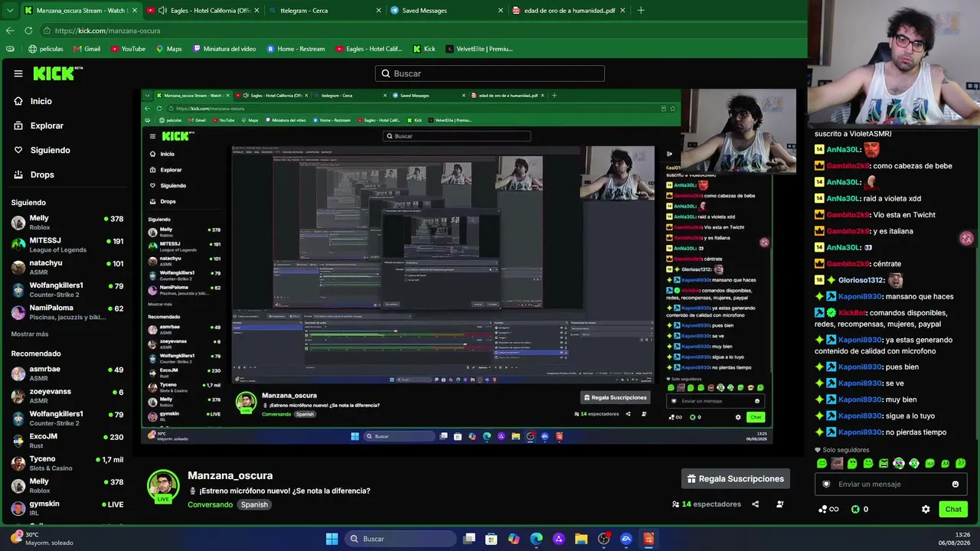Open chat settings gear icon
980x551 pixels.
(x=926, y=510)
